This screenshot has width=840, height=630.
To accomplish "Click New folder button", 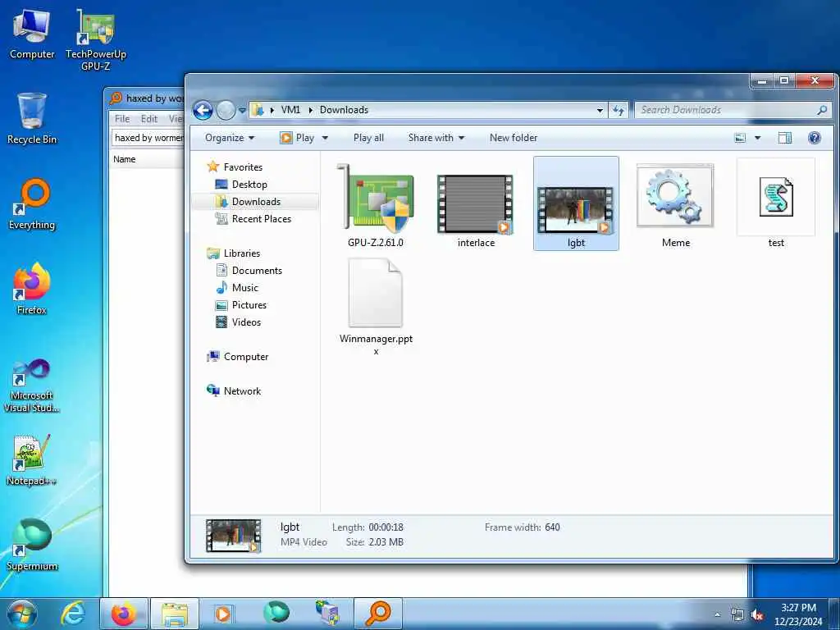I will tap(514, 138).
